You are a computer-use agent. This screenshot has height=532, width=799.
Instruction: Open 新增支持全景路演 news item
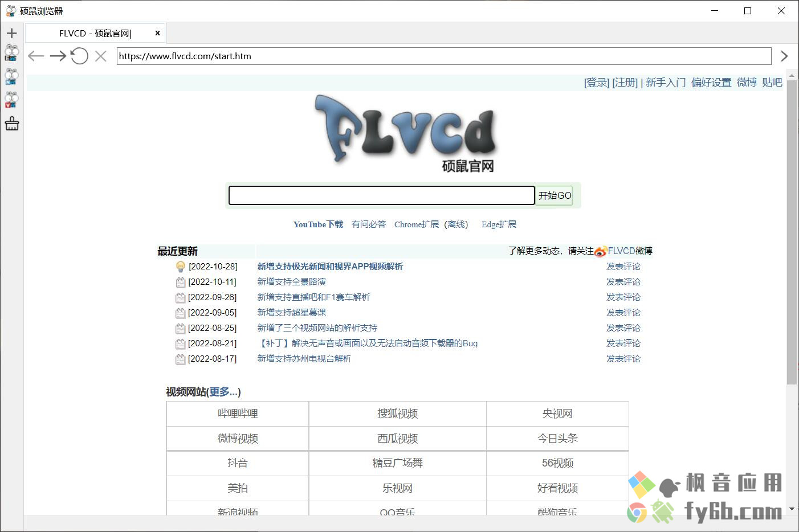click(291, 282)
